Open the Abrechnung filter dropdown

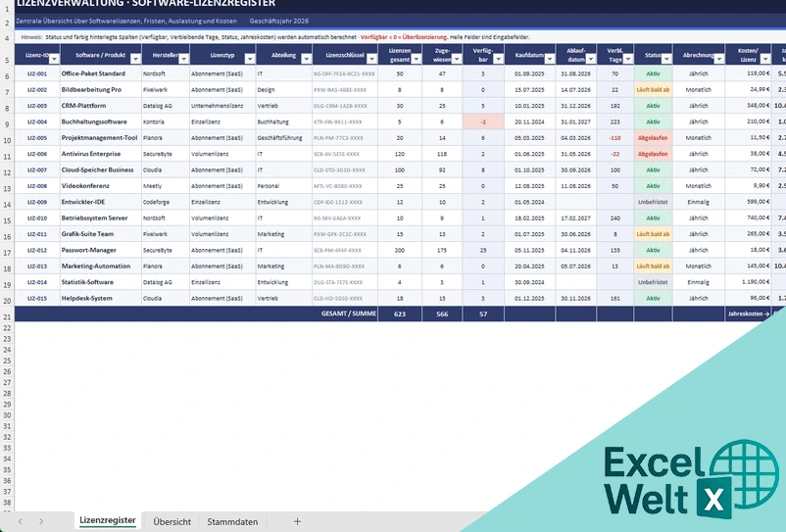click(x=718, y=59)
